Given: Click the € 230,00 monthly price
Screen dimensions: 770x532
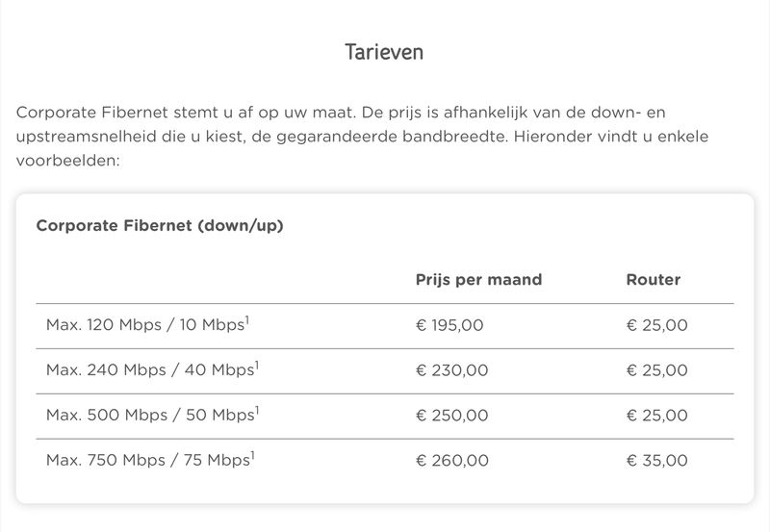Looking at the screenshot, I should (x=451, y=370).
